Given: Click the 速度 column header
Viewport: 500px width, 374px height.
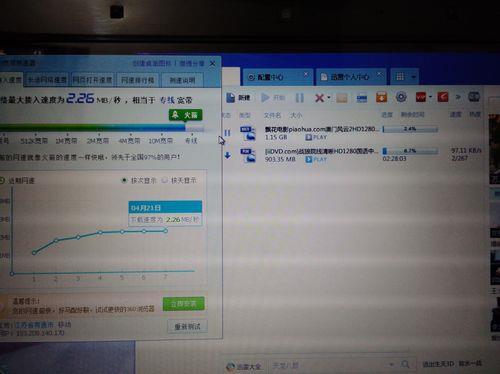Looking at the screenshot, I should [x=455, y=115].
